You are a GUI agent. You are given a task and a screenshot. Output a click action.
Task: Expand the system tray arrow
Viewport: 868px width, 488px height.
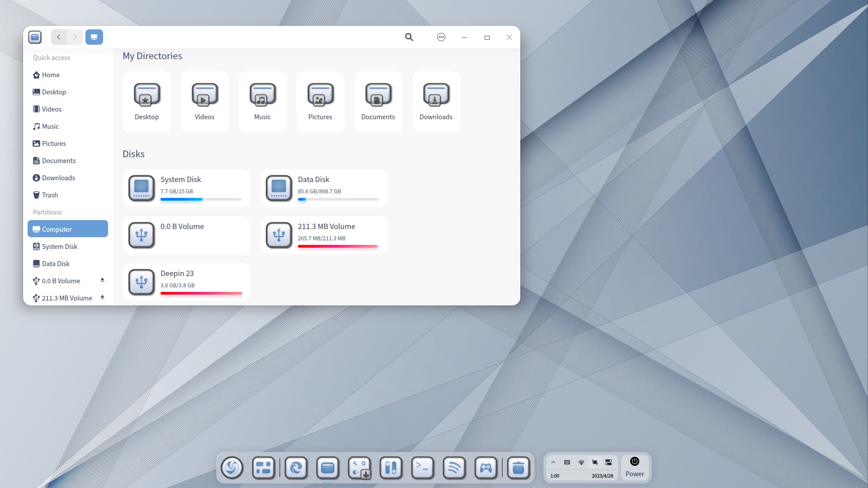pos(553,462)
